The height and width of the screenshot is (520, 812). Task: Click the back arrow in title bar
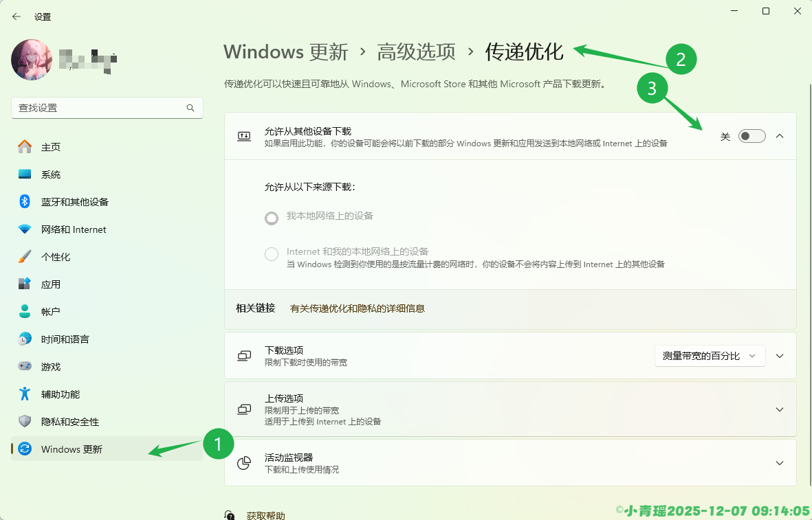click(x=17, y=16)
